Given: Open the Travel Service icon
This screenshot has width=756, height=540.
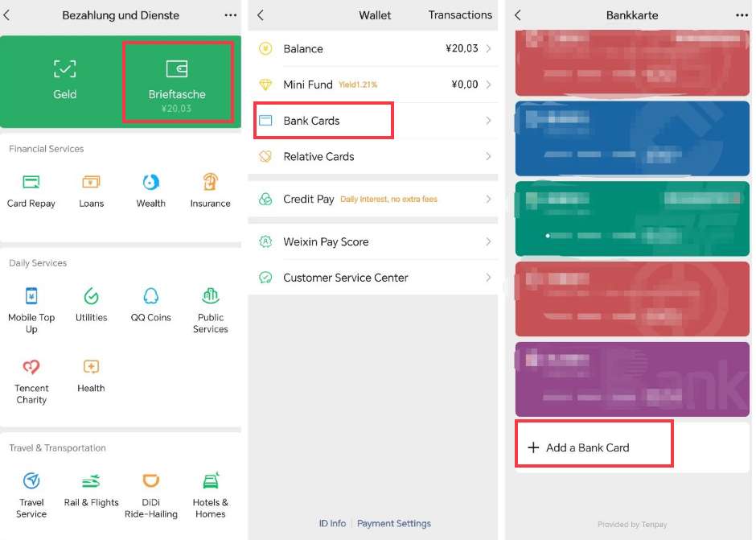Looking at the screenshot, I should (31, 480).
